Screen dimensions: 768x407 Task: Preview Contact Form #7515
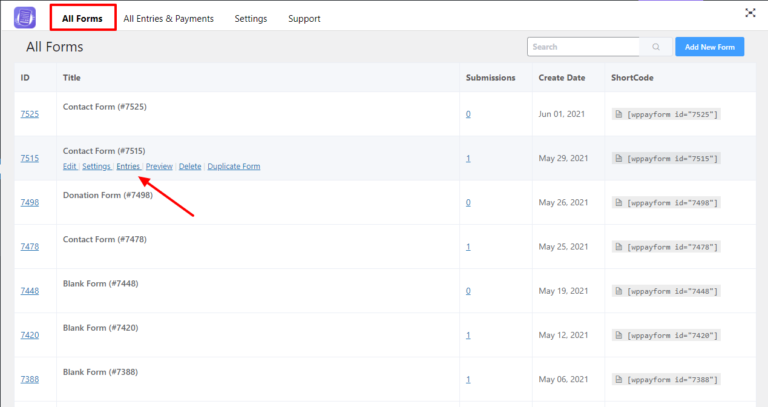pyautogui.click(x=159, y=166)
